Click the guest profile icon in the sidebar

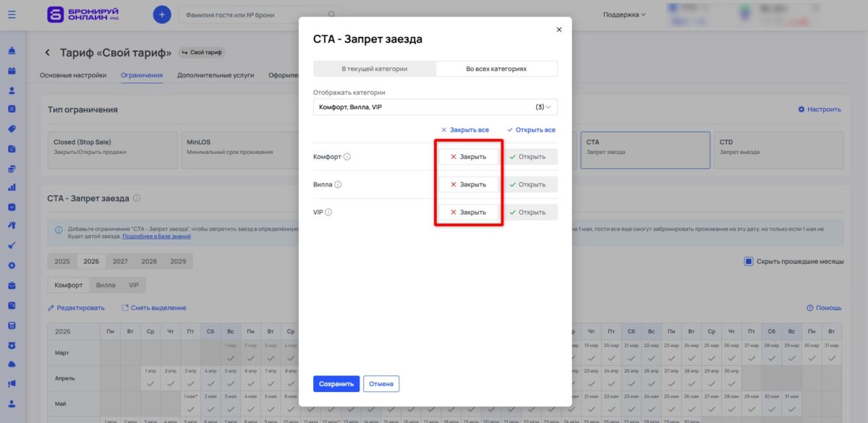[x=10, y=90]
